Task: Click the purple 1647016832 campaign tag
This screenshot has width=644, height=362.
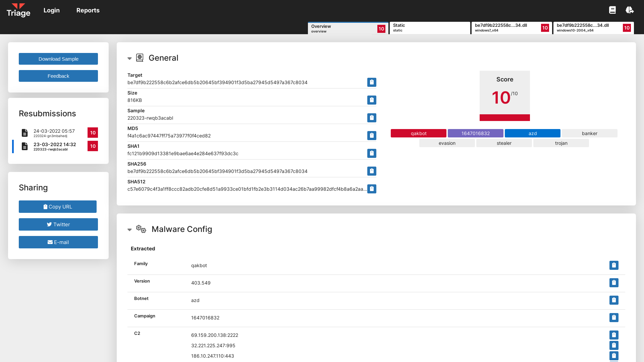Action: point(476,133)
